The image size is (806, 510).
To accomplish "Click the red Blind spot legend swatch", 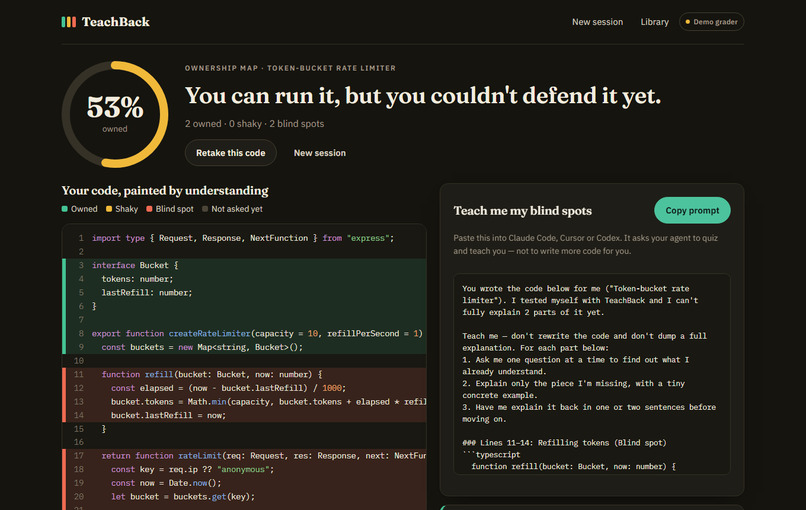I will pyautogui.click(x=149, y=209).
